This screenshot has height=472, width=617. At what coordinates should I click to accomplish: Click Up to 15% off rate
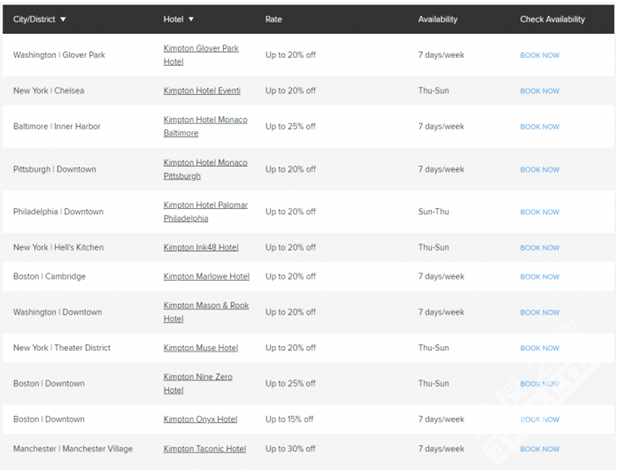[289, 420]
